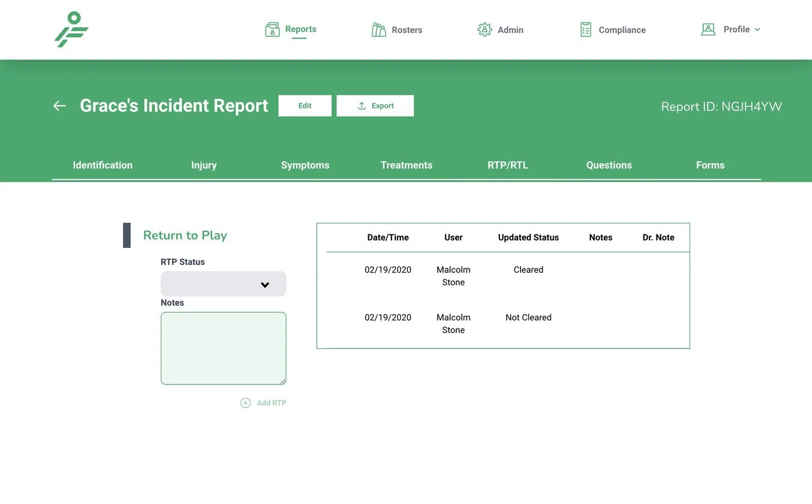Open the Compliance menu
The width and height of the screenshot is (812, 504).
tap(622, 30)
